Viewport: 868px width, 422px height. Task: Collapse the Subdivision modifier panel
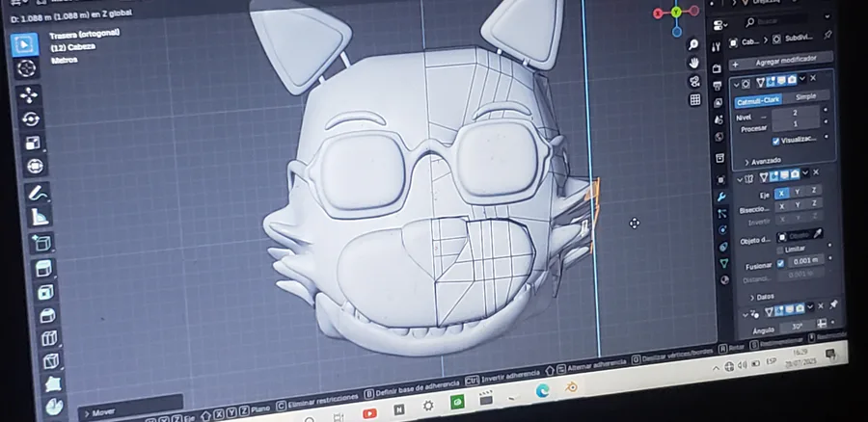pos(736,85)
